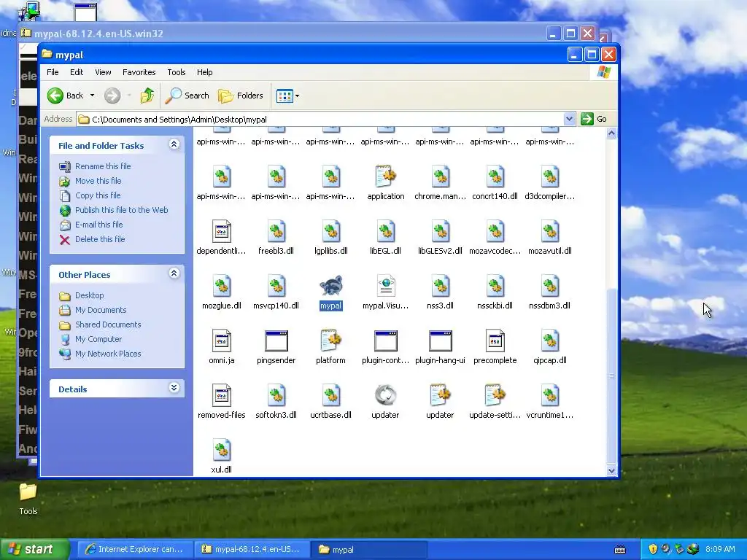Select the platform settings file icon
The image size is (747, 560).
330,341
